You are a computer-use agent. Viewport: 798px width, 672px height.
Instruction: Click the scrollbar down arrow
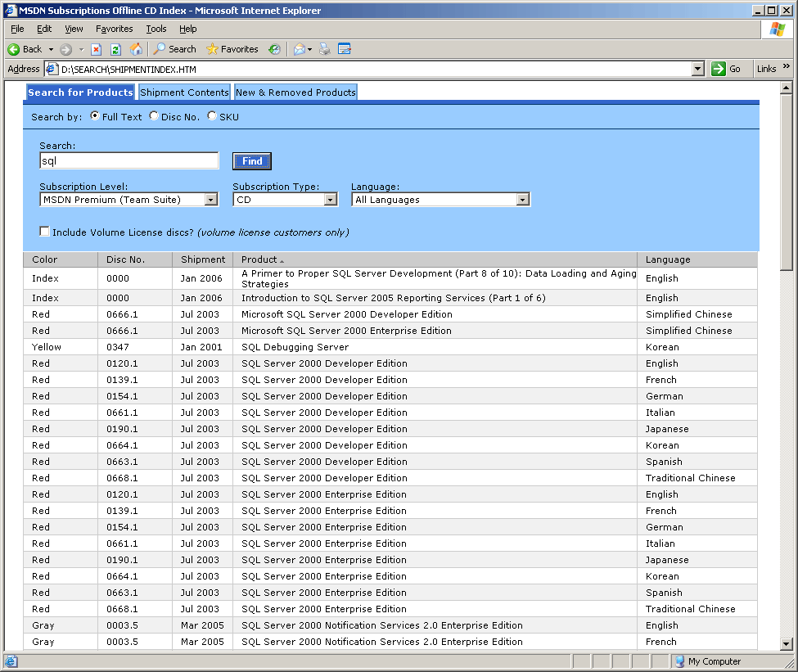coord(787,644)
